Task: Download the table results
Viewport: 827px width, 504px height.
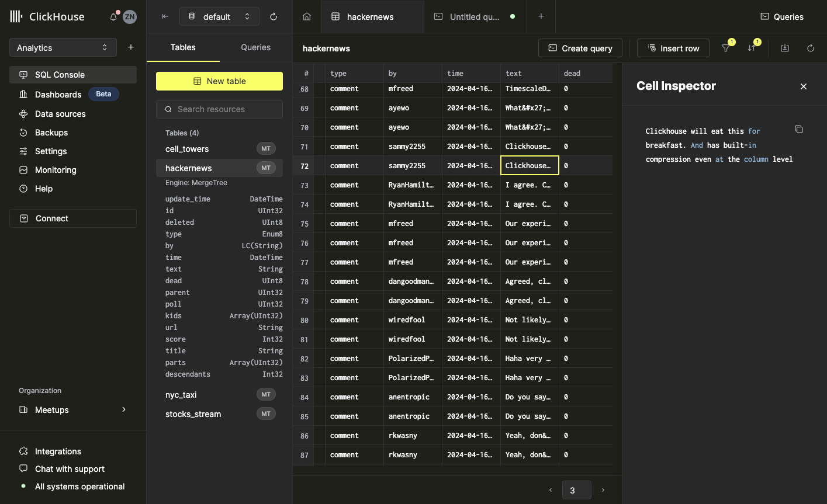Action: 785,48
